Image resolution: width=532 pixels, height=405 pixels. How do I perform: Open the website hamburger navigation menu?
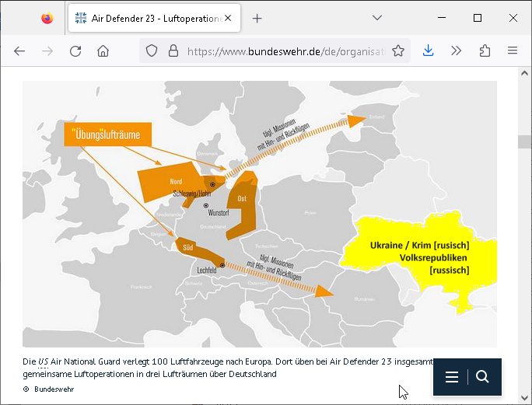452,377
